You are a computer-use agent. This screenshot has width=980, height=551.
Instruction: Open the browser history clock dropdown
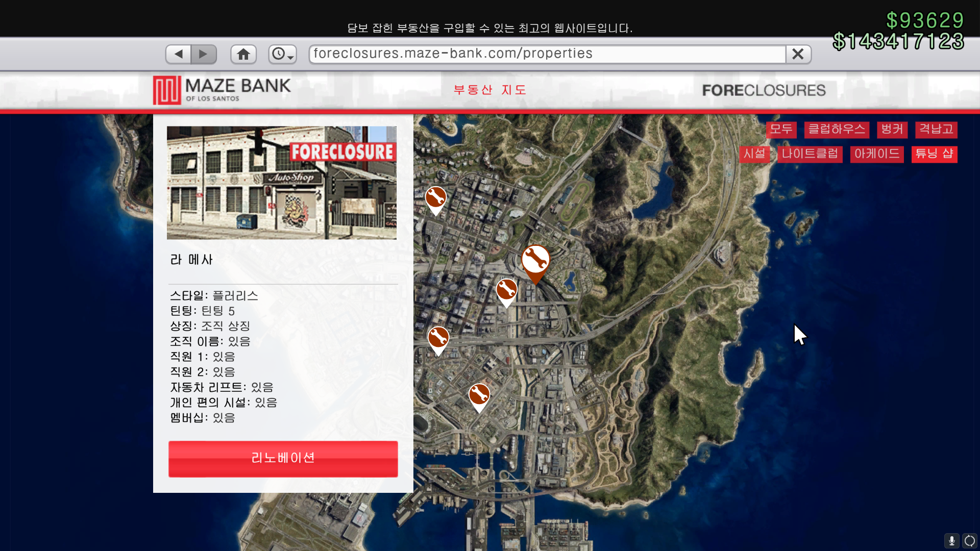(x=282, y=54)
